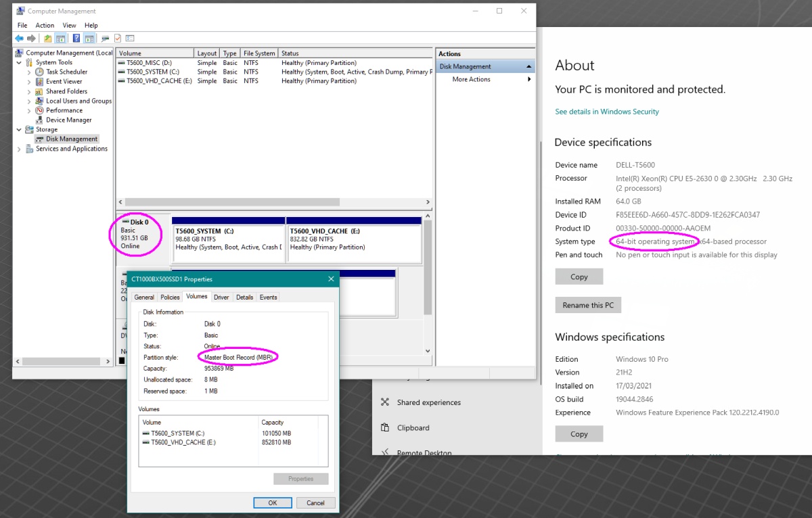Sort by the File System column header
This screenshot has width=812, height=518.
pos(259,53)
